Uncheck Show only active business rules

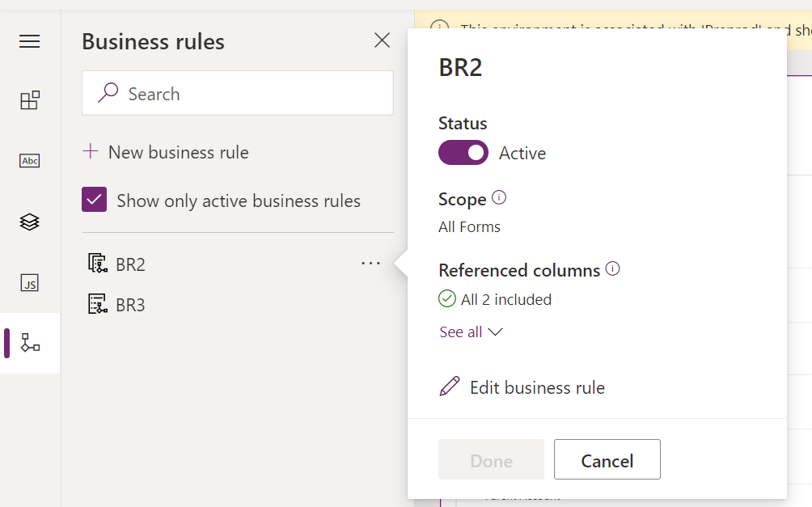pyautogui.click(x=95, y=201)
